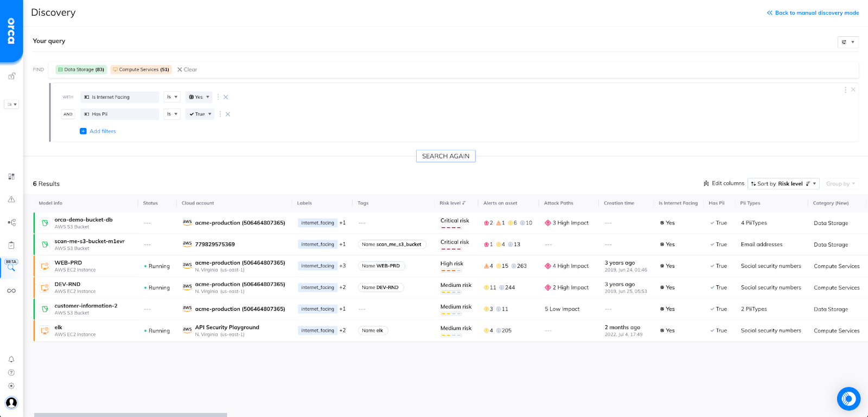
Task: Click the Data Storage (83) tag
Action: pyautogui.click(x=81, y=69)
